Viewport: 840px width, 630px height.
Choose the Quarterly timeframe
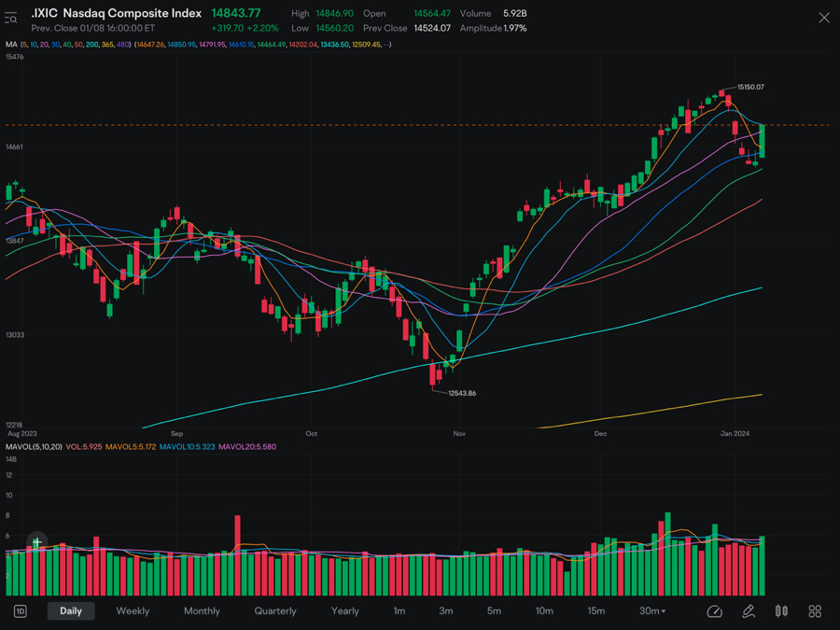pos(275,611)
